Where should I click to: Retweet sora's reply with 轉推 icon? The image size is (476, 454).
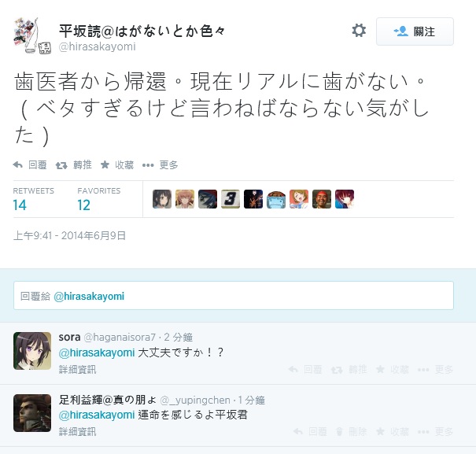(x=349, y=370)
